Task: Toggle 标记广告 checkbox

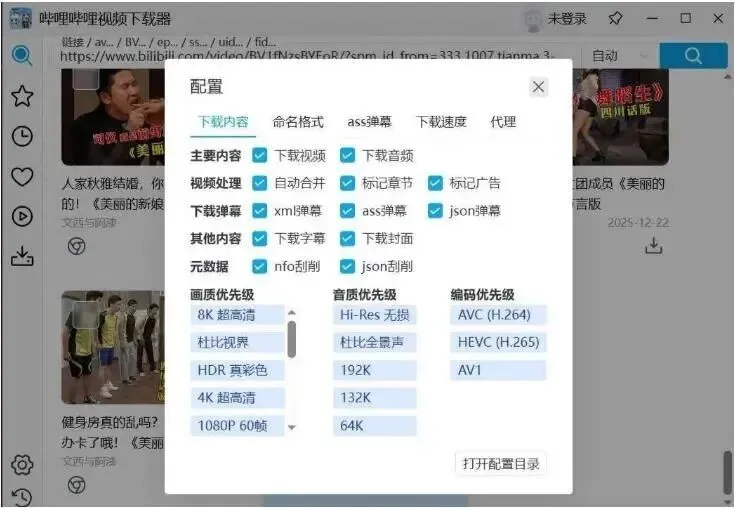Action: point(435,183)
